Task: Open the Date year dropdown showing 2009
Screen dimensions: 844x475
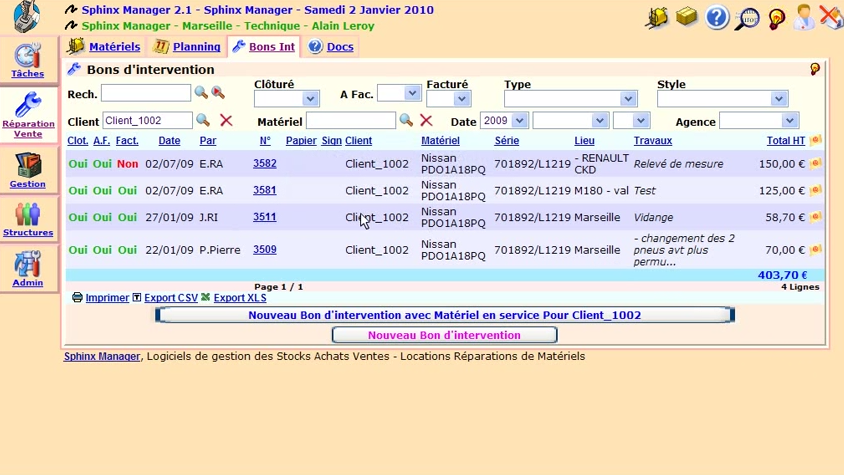Action: tap(519, 121)
